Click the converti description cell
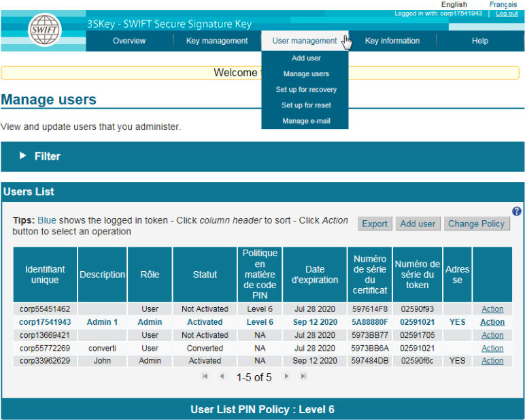Screen dimensions: 525x420 [x=102, y=349]
